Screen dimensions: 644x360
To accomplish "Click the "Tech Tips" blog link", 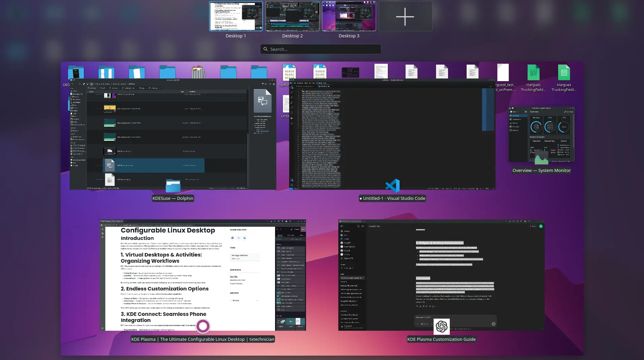I will [234, 277].
